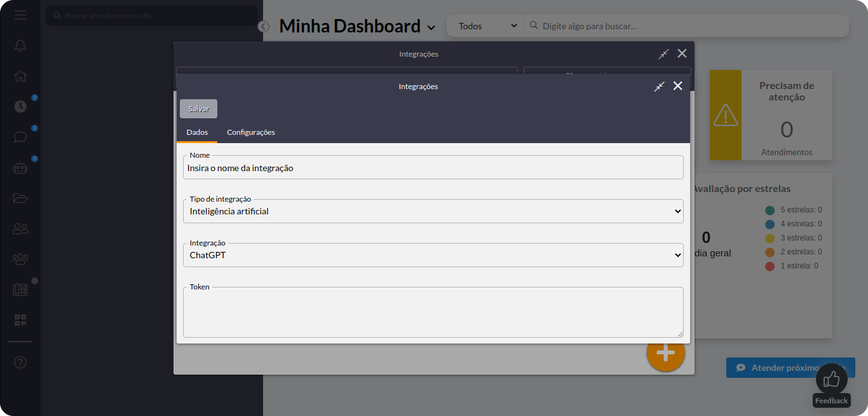The image size is (868, 416).
Task: Click the blue 4 estrelas legend dot
Action: pos(770,224)
